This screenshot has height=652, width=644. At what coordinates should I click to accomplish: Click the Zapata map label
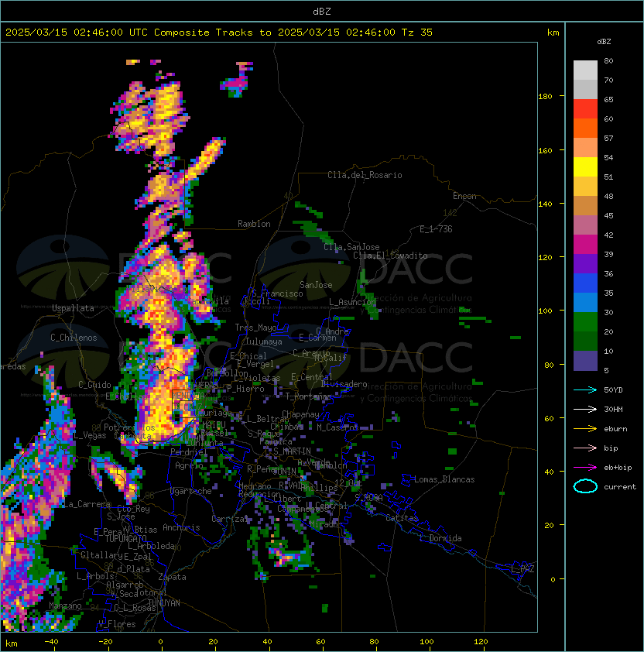pos(172,577)
